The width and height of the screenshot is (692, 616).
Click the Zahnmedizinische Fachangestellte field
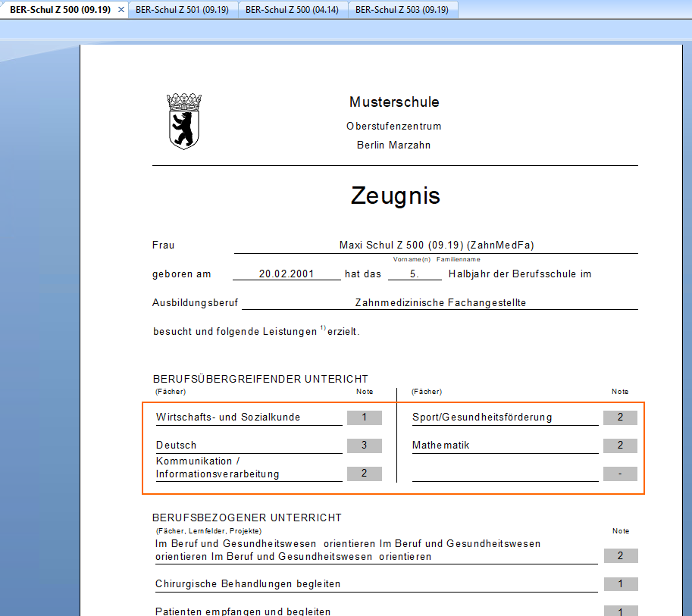pyautogui.click(x=440, y=303)
